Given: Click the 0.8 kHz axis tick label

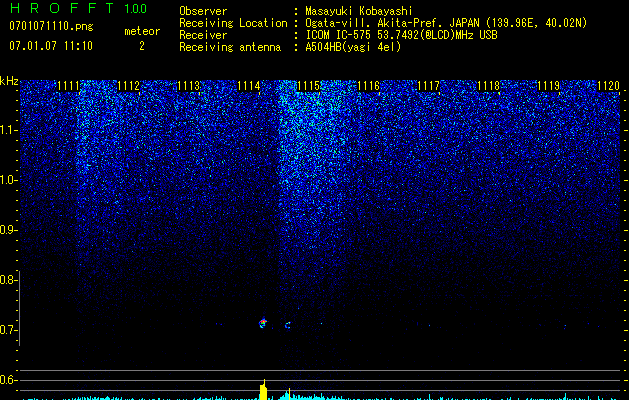Looking at the screenshot, I should point(8,280).
